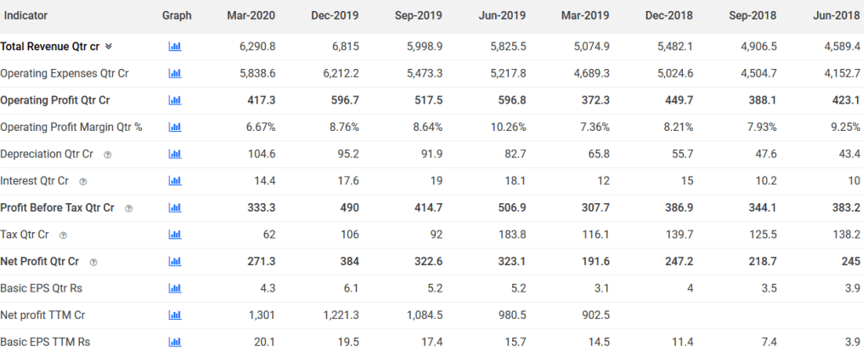The width and height of the screenshot is (868, 352).
Task: Open Operating Profit Qtr graph icon
Action: coord(175,100)
